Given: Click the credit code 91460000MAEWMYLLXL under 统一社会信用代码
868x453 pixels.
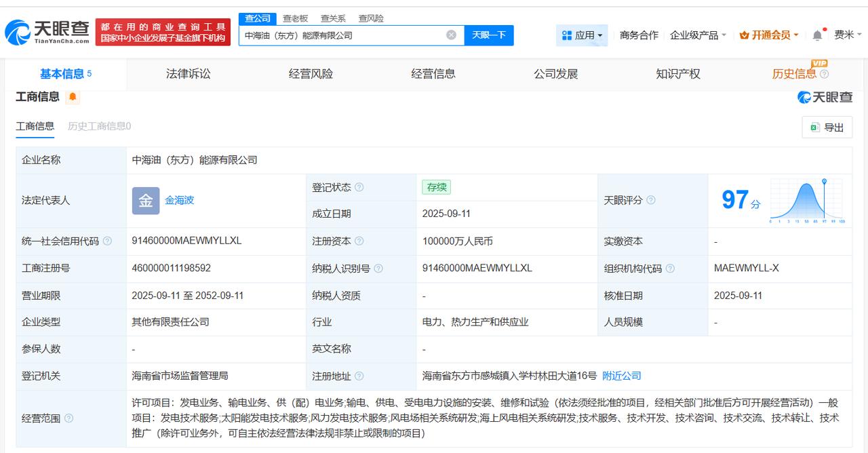Looking at the screenshot, I should [186, 241].
